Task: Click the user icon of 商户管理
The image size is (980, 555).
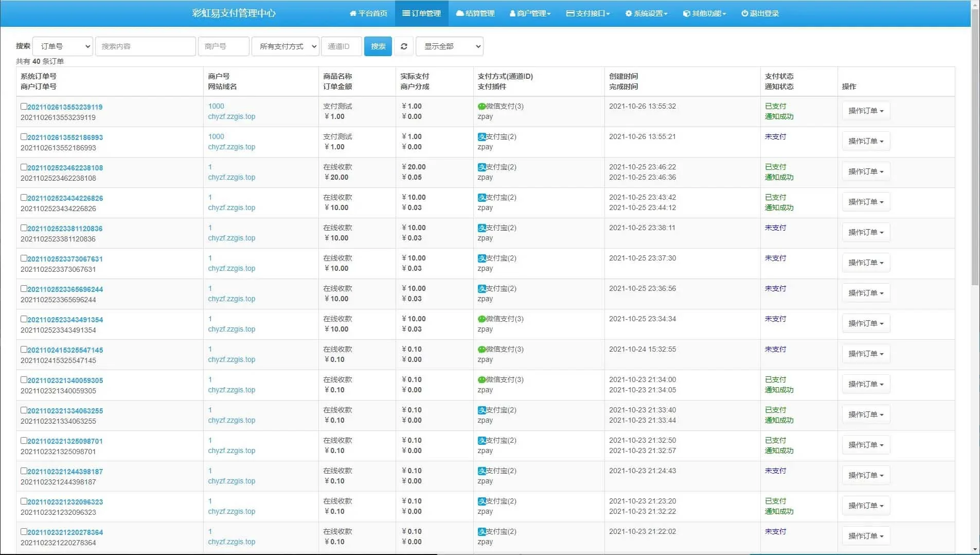Action: point(512,13)
